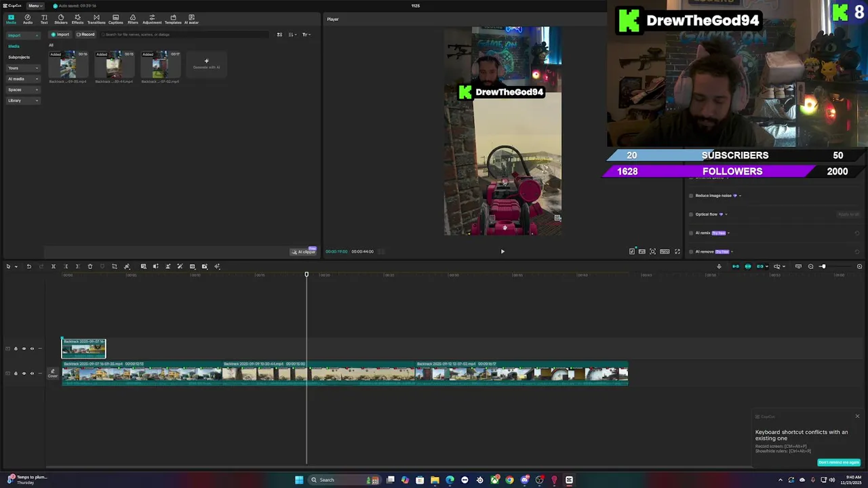Close the keyboard shortcut conflict notification
Screen dimensions: 868x488
(x=857, y=416)
